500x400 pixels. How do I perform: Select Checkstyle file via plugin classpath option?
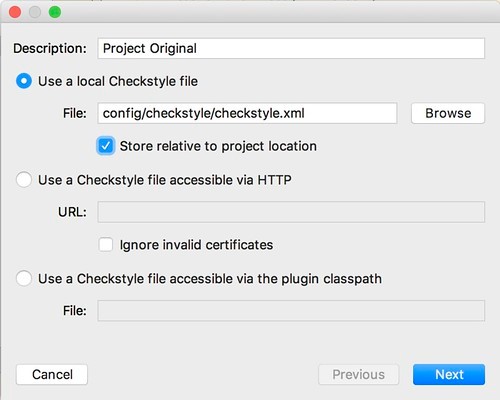tap(24, 279)
